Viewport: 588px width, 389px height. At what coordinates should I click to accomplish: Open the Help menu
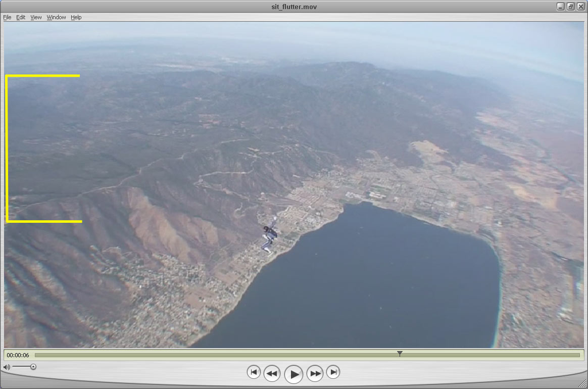click(x=76, y=17)
